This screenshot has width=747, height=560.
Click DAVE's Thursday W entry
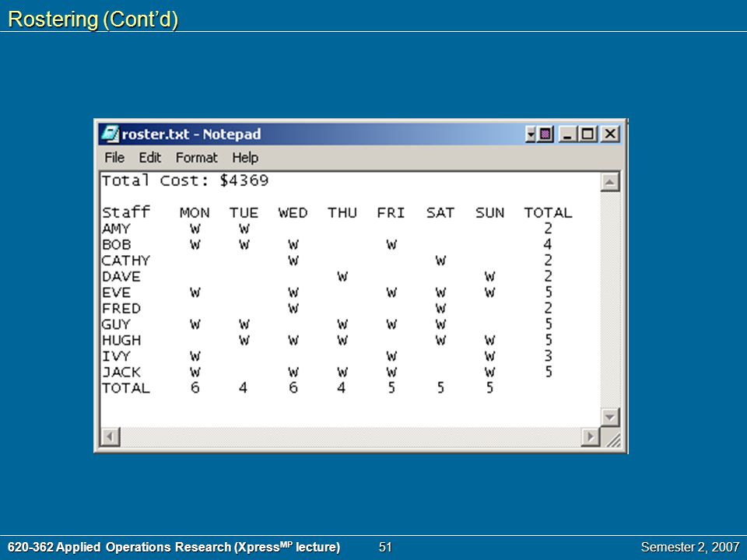coord(342,277)
